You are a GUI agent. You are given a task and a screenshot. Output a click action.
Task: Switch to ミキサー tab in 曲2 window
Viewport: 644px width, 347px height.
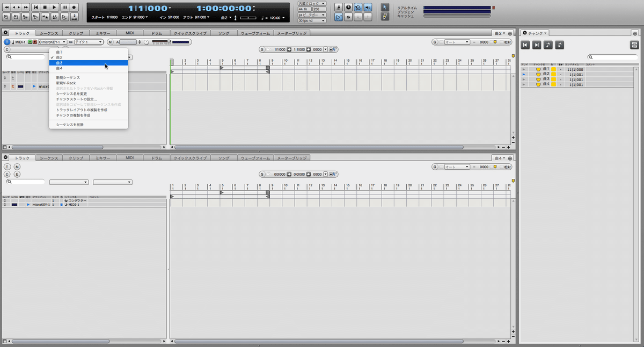point(103,33)
